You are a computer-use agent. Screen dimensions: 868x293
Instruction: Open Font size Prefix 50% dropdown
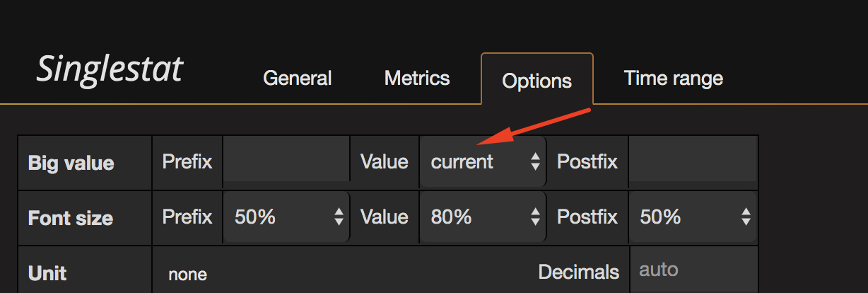tap(286, 217)
